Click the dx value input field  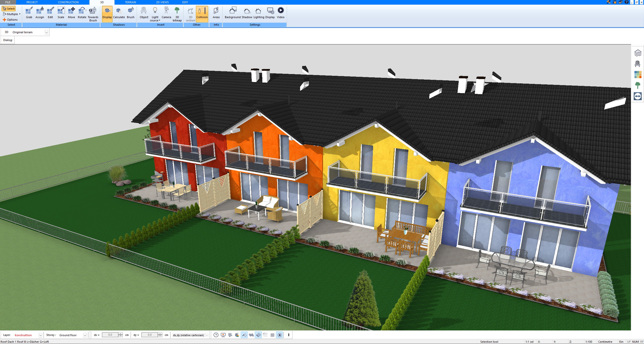[110, 335]
